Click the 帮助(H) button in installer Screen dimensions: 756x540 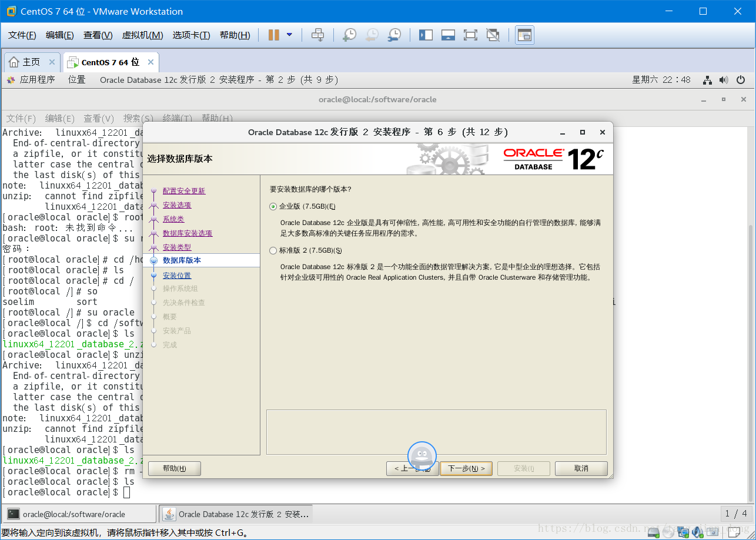point(175,468)
